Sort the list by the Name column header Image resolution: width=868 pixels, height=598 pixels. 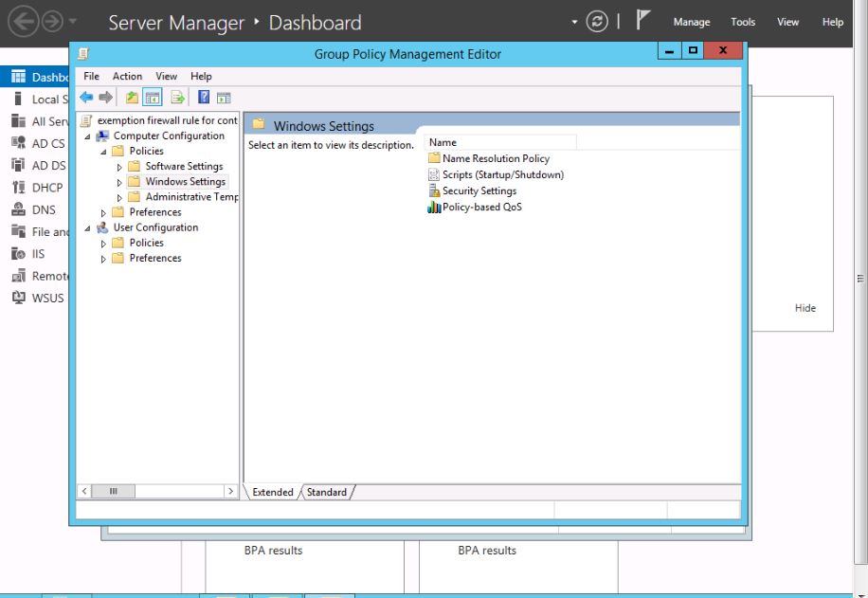click(x=501, y=142)
